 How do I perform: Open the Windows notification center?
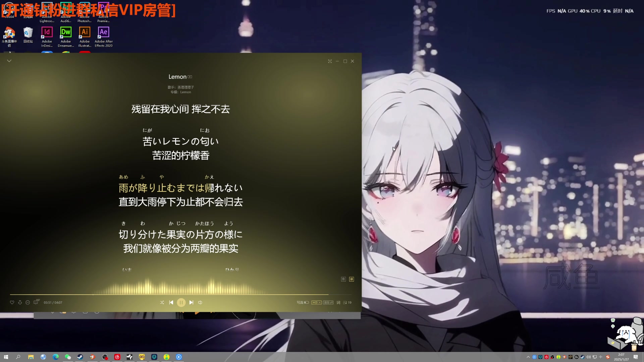point(636,357)
